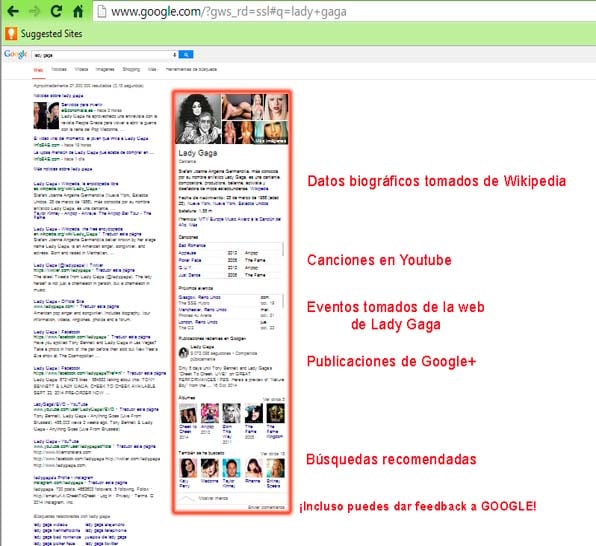Click related search lady gaga alejandro
Viewport: 596px width, 546px height.
pyautogui.click(x=105, y=525)
